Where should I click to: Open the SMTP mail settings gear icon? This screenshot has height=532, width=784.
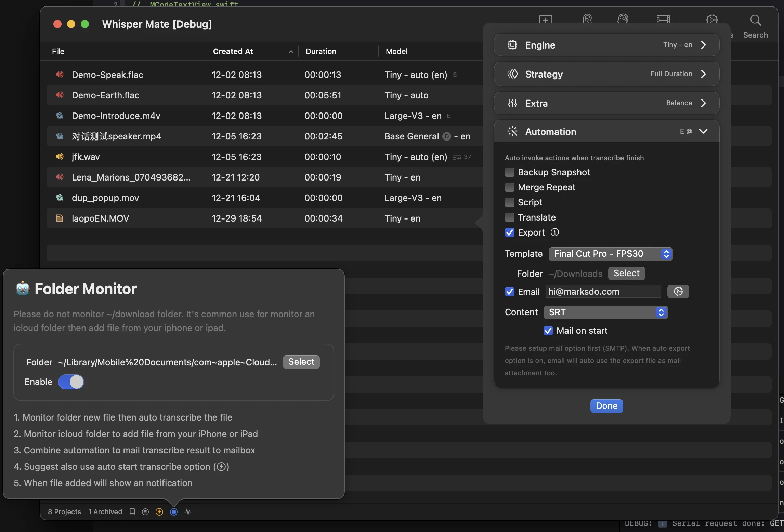tap(678, 292)
